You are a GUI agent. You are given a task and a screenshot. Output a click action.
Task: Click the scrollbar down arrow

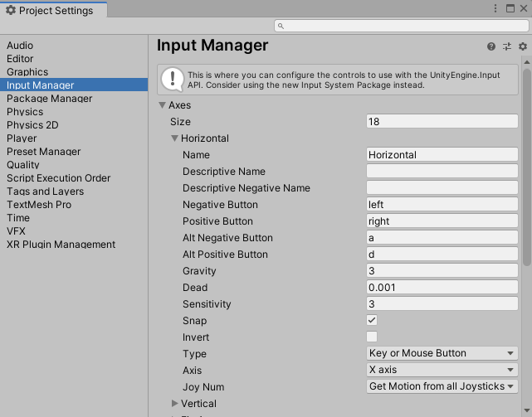tap(526, 410)
